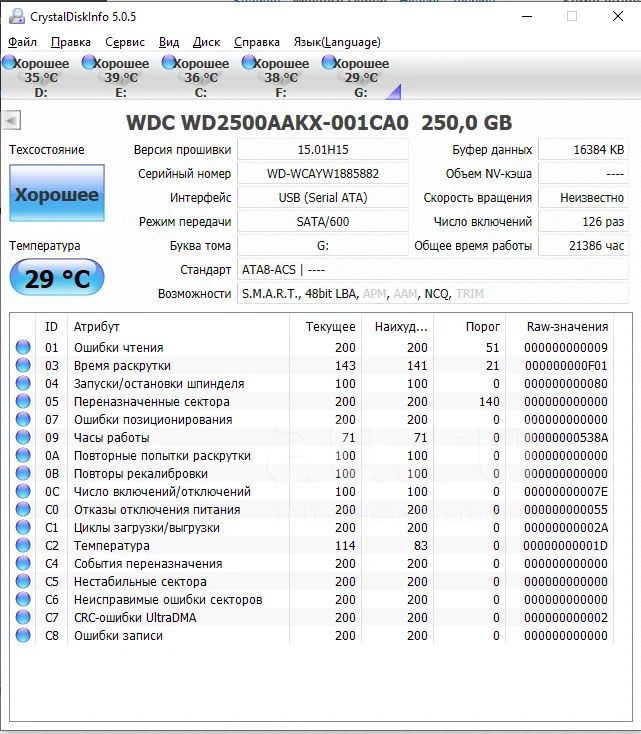Click raw value 00000000538A
Screen dimensions: 641x734
(566, 438)
